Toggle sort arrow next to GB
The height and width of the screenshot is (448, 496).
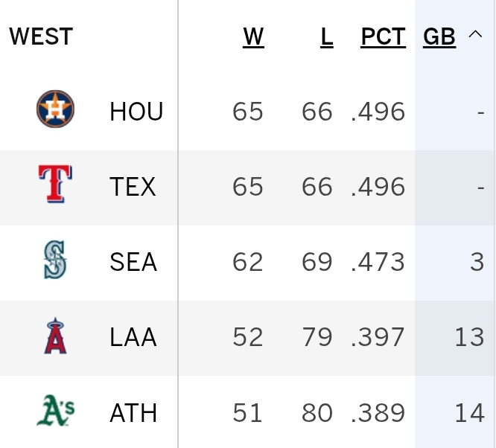coord(475,34)
